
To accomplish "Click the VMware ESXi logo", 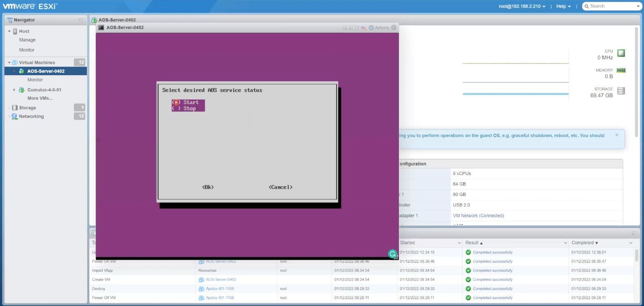I will pos(30,6).
